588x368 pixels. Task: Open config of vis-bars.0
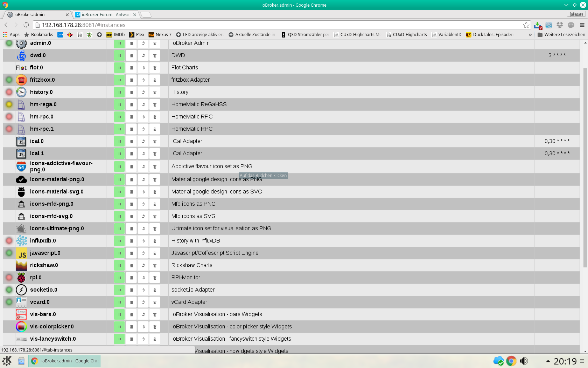(x=131, y=314)
